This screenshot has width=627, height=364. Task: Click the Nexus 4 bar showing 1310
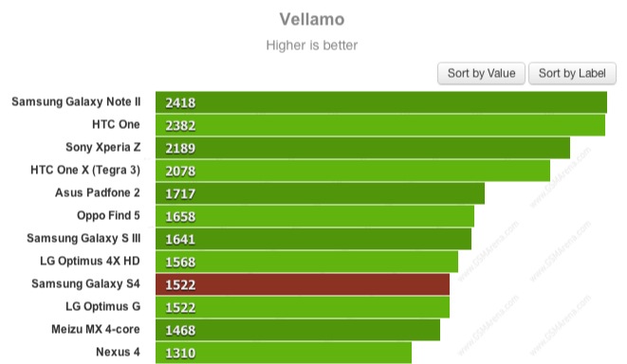pyautogui.click(x=284, y=353)
